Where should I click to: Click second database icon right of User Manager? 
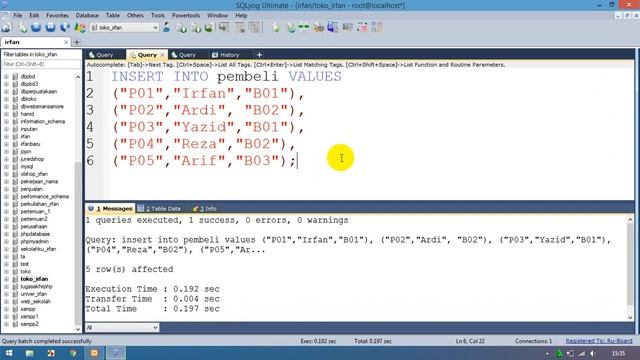coord(196,28)
